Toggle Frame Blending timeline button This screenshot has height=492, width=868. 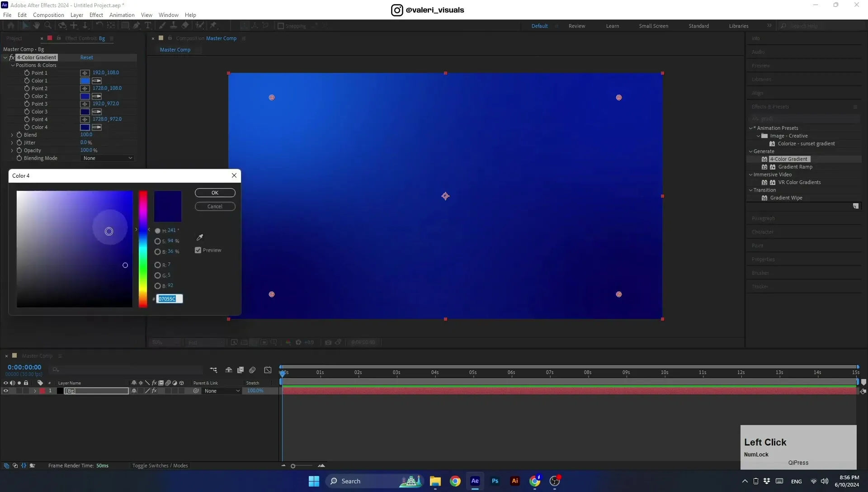[241, 370]
